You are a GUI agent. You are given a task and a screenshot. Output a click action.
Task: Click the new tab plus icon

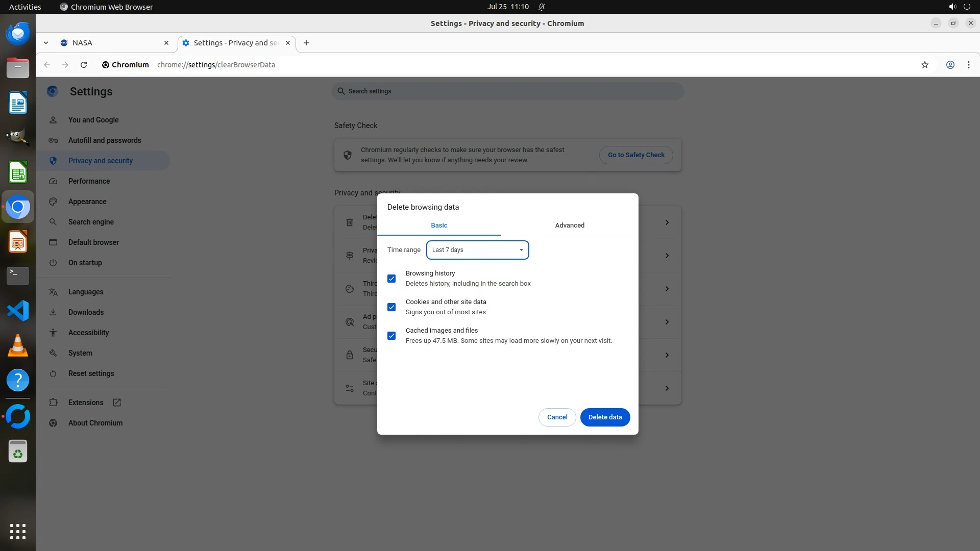306,43
